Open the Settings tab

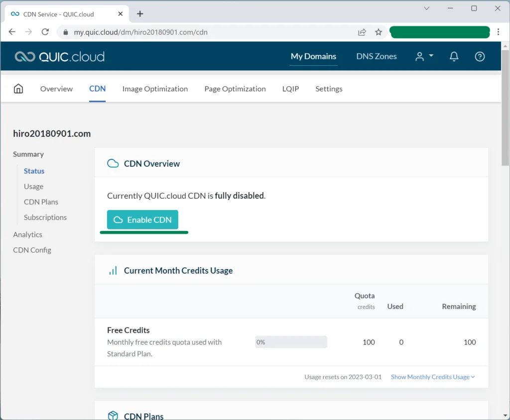pyautogui.click(x=329, y=89)
